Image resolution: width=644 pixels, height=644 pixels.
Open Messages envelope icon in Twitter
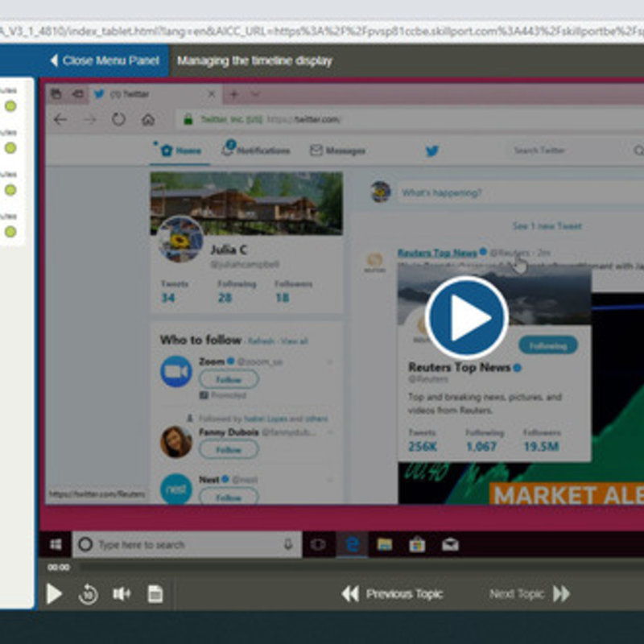(x=337, y=151)
